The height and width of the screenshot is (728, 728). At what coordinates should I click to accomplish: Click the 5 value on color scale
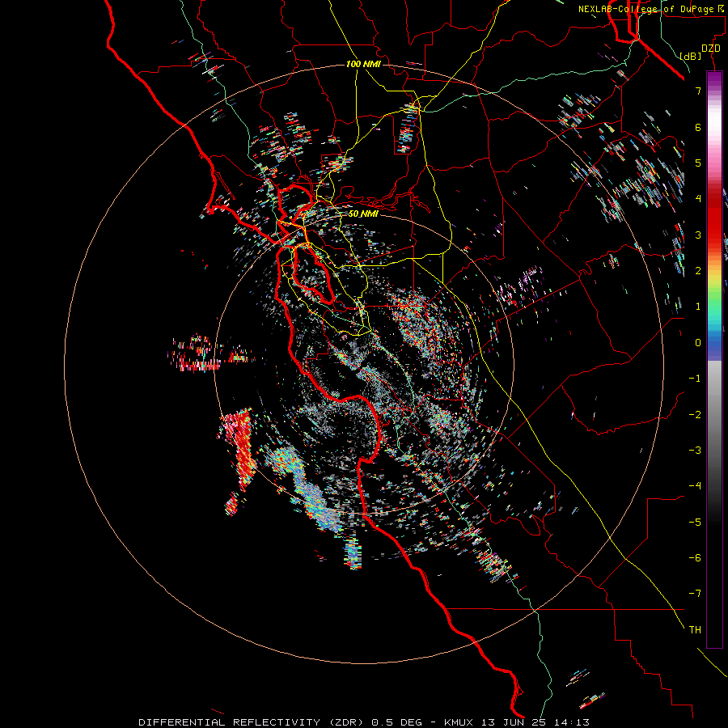click(x=698, y=163)
